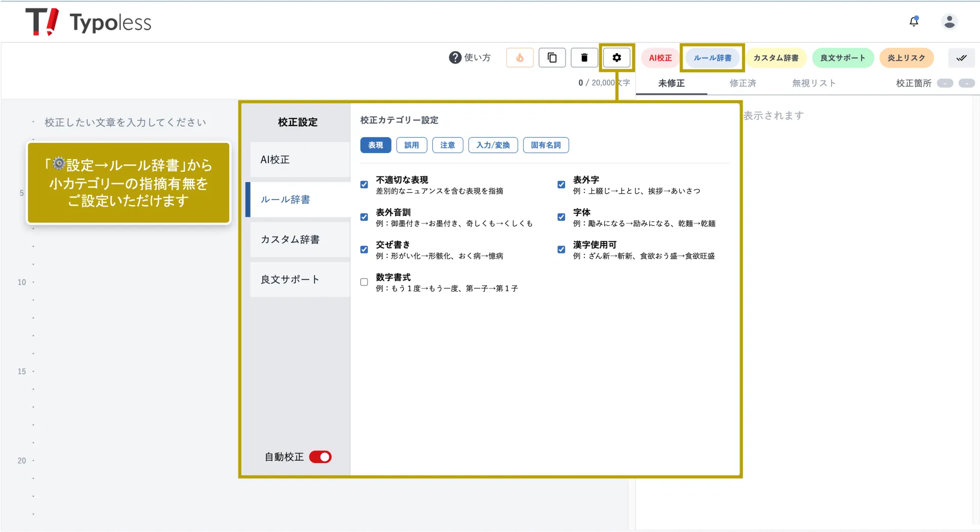980x532 pixels.
Task: Select the 固有名詞 category chip
Action: [546, 145]
